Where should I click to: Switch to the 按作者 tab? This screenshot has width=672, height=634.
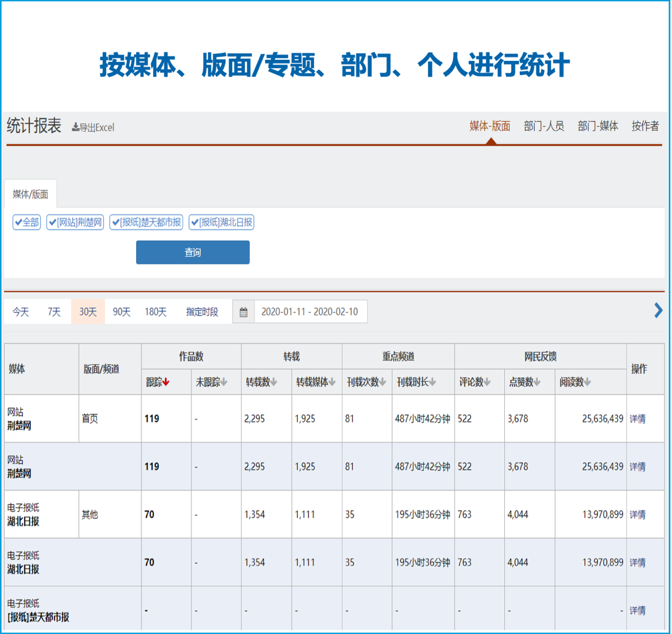tap(645, 126)
